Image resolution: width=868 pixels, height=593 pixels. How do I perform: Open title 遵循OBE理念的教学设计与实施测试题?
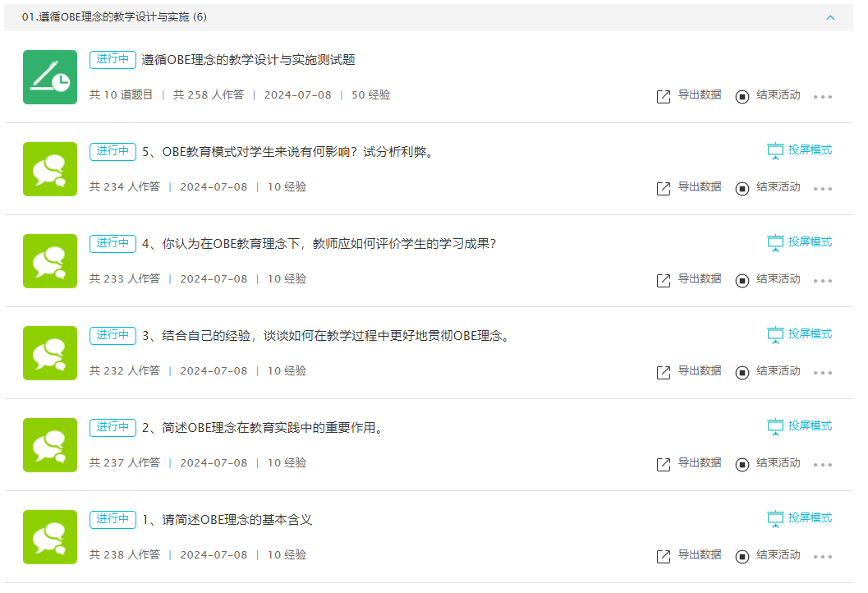(x=248, y=60)
